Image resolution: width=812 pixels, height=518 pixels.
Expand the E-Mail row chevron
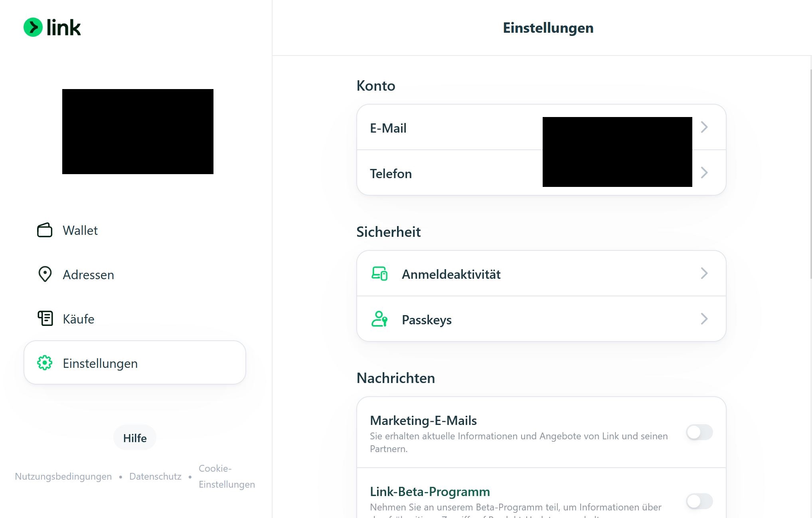point(704,127)
